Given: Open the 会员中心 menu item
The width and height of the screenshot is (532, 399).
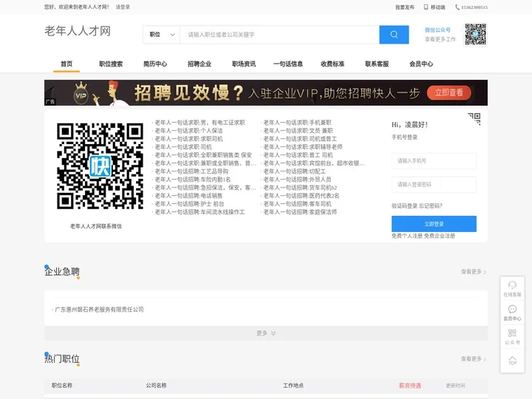Looking at the screenshot, I should [421, 64].
